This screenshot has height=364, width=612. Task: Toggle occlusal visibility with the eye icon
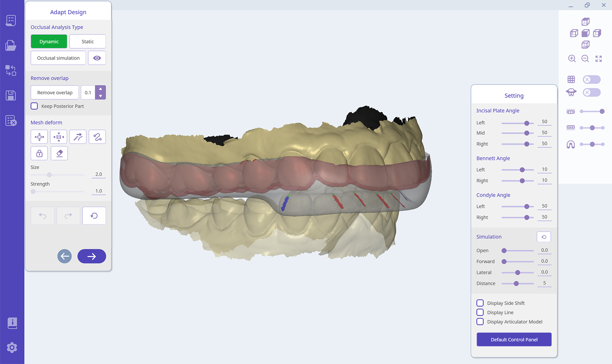click(97, 58)
